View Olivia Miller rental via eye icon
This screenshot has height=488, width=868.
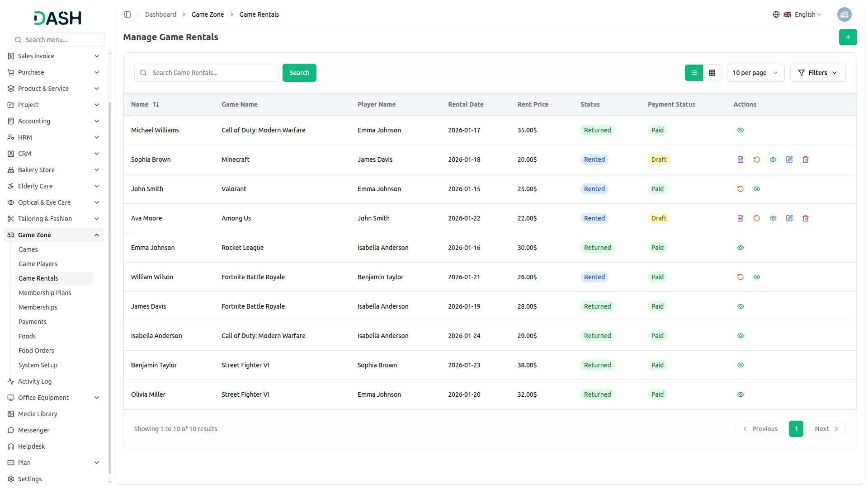click(x=741, y=394)
